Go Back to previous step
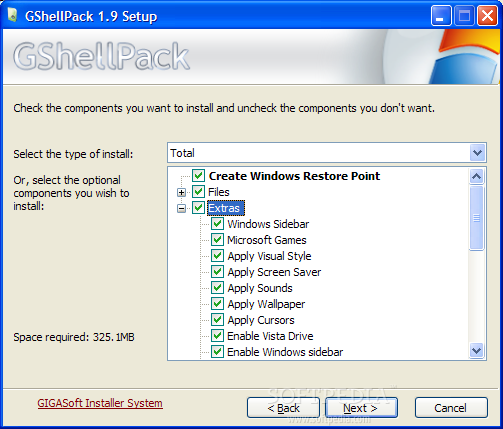The image size is (503, 429). coord(283,408)
